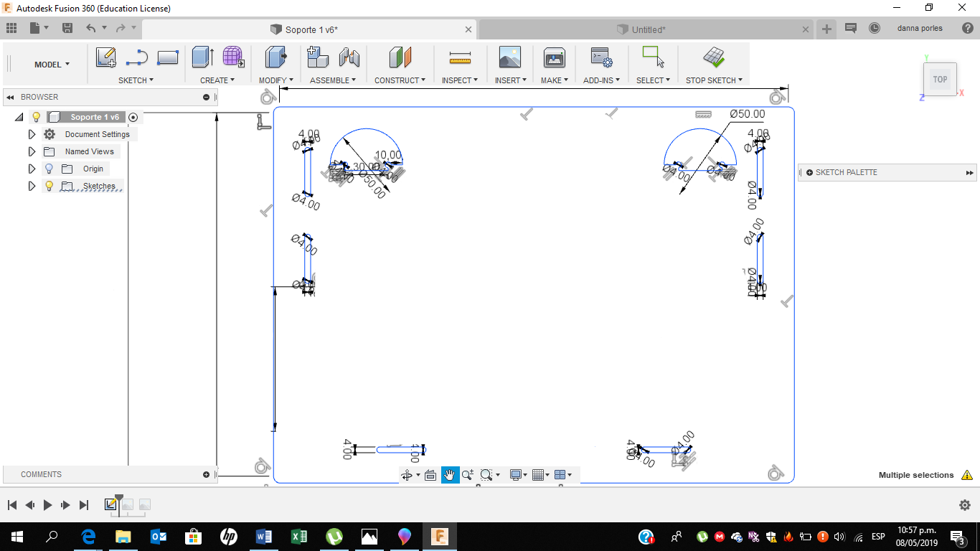Screen dimensions: 980x551
Task: Click the Look At navigation icon
Action: point(430,475)
